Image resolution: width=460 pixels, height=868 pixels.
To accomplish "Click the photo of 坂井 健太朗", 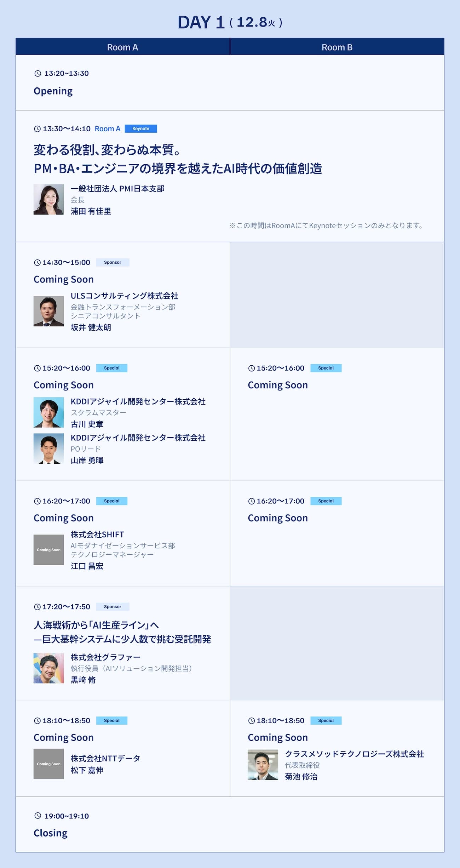I will click(x=49, y=311).
